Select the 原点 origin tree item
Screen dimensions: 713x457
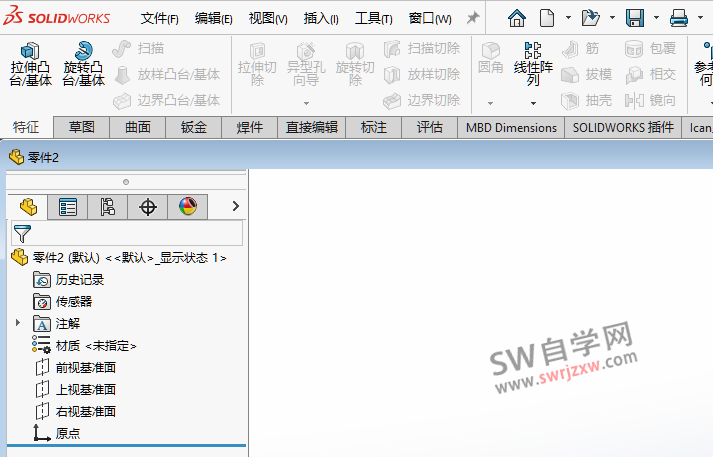coord(57,433)
